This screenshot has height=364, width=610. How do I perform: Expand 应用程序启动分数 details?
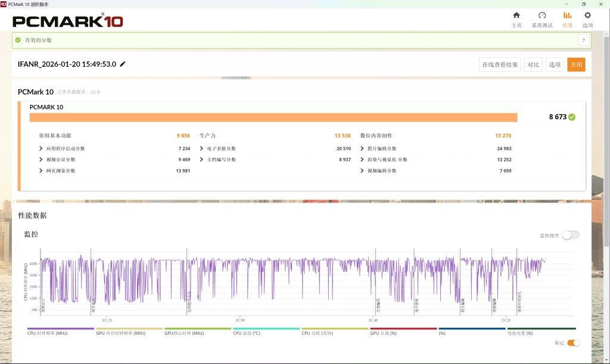[41, 148]
